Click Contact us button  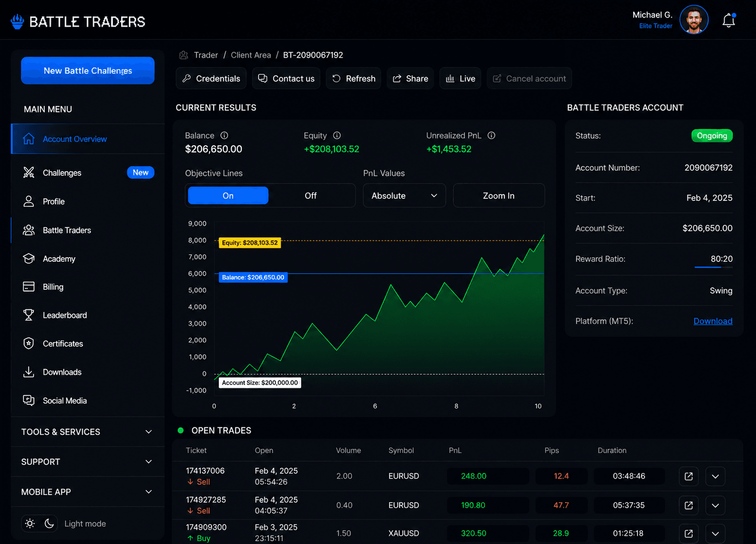[x=286, y=78]
